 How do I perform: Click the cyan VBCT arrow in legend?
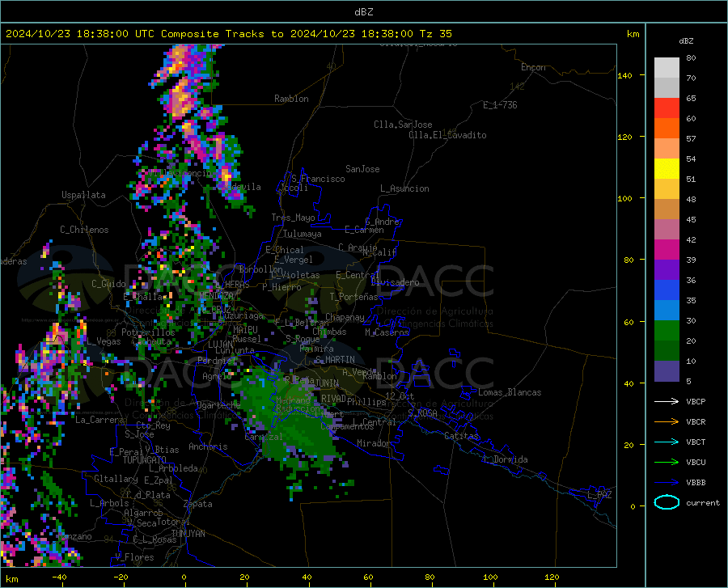tap(667, 442)
